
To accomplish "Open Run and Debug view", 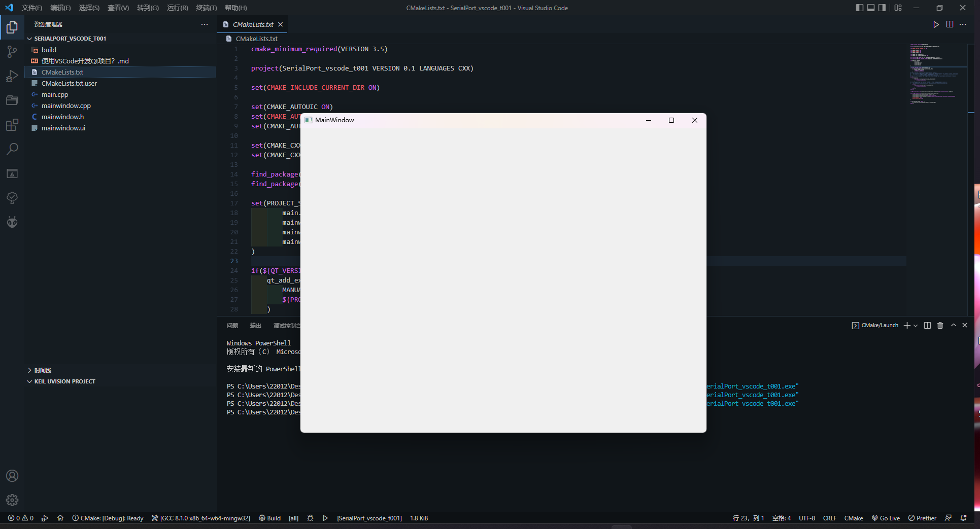I will tap(12, 76).
